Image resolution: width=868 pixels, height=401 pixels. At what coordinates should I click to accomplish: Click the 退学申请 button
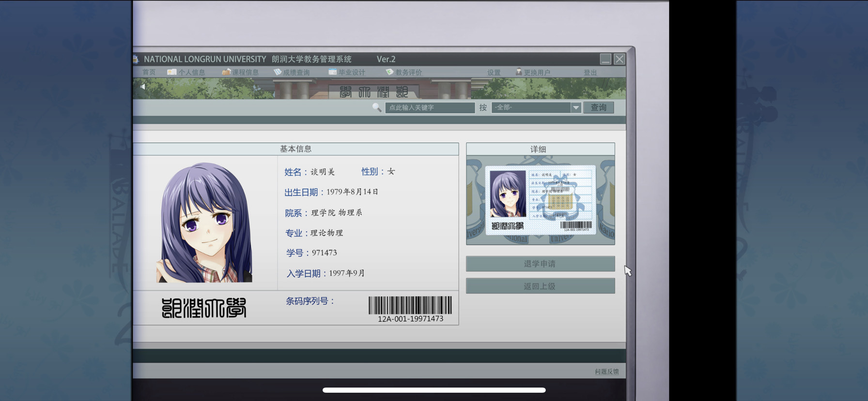(541, 264)
